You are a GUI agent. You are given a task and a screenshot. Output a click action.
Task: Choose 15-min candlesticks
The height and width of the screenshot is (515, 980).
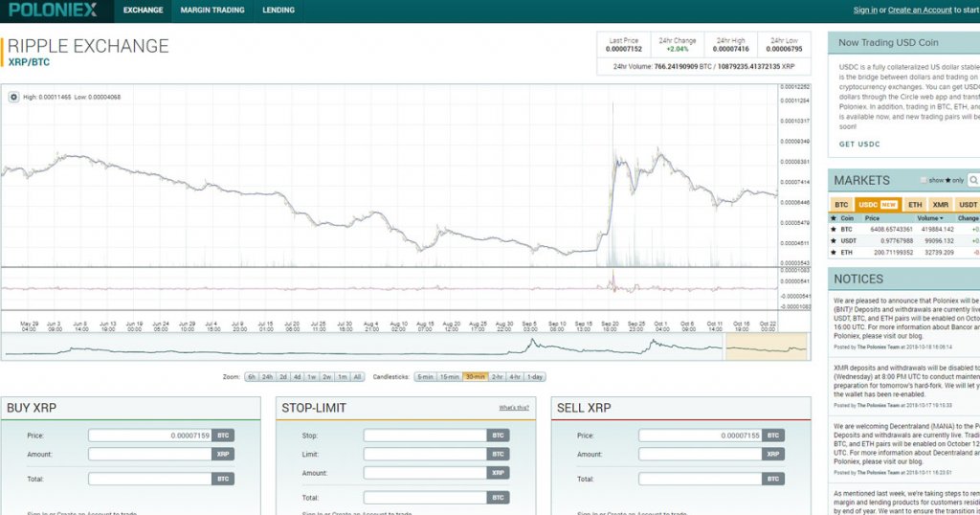[x=450, y=377]
